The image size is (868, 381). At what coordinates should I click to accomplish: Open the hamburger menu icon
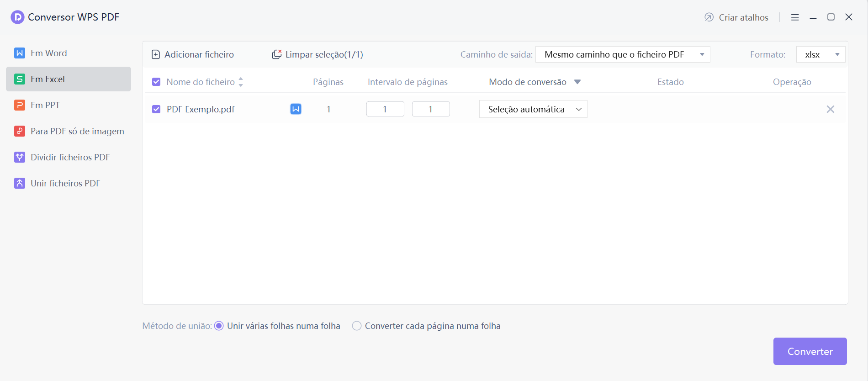pyautogui.click(x=795, y=17)
